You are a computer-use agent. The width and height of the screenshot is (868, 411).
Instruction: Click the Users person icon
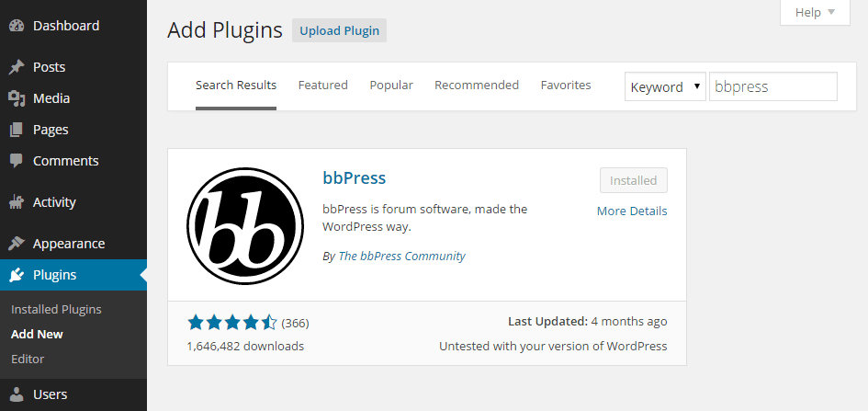click(17, 394)
